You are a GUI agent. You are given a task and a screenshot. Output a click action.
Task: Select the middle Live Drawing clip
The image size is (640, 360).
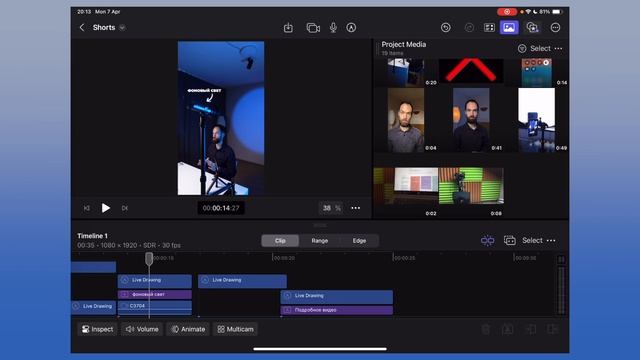coord(242,281)
